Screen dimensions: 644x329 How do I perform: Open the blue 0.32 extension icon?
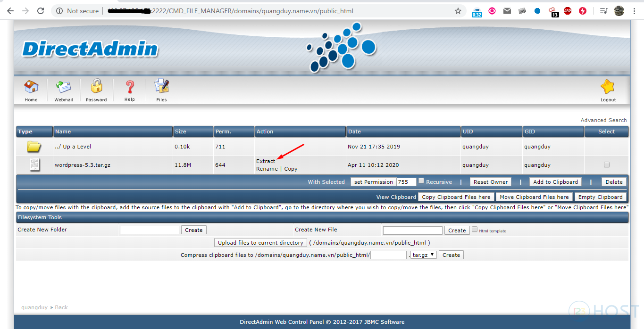[x=477, y=12]
